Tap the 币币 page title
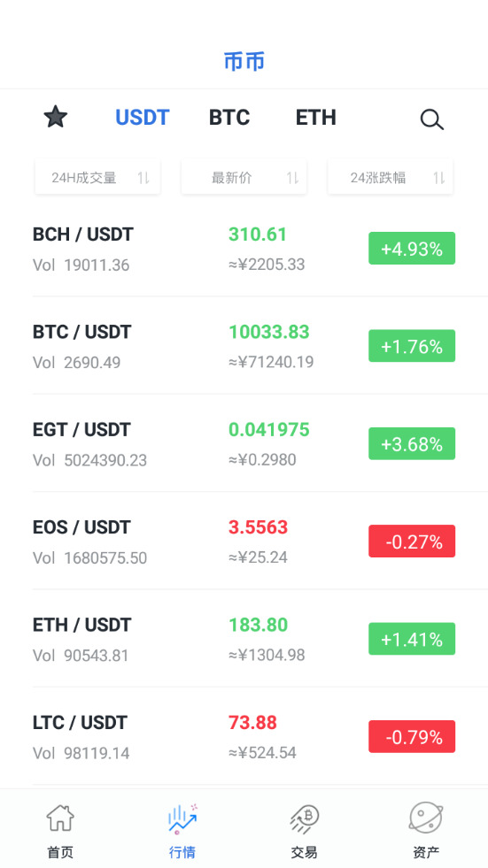This screenshot has height=868, width=488. click(244, 61)
